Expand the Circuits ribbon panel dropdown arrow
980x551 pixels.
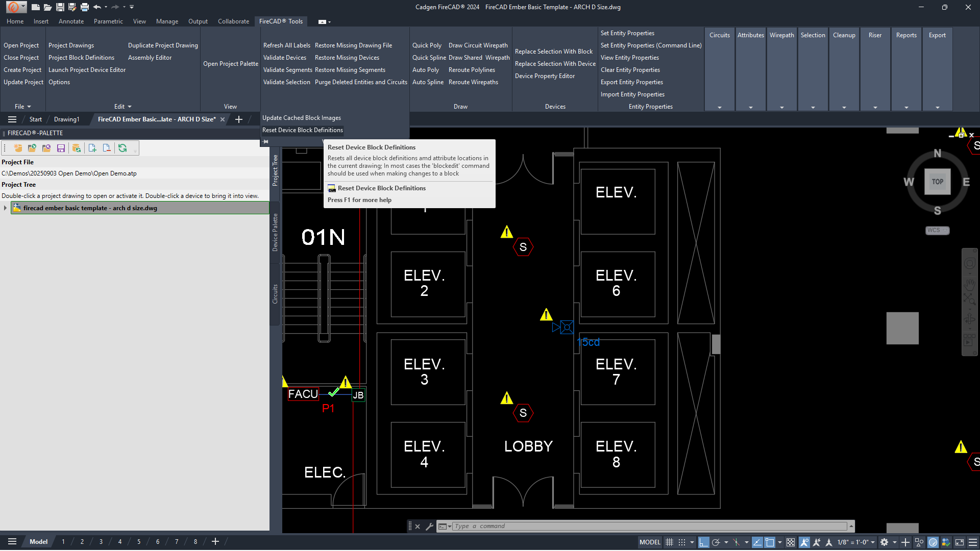pyautogui.click(x=720, y=108)
